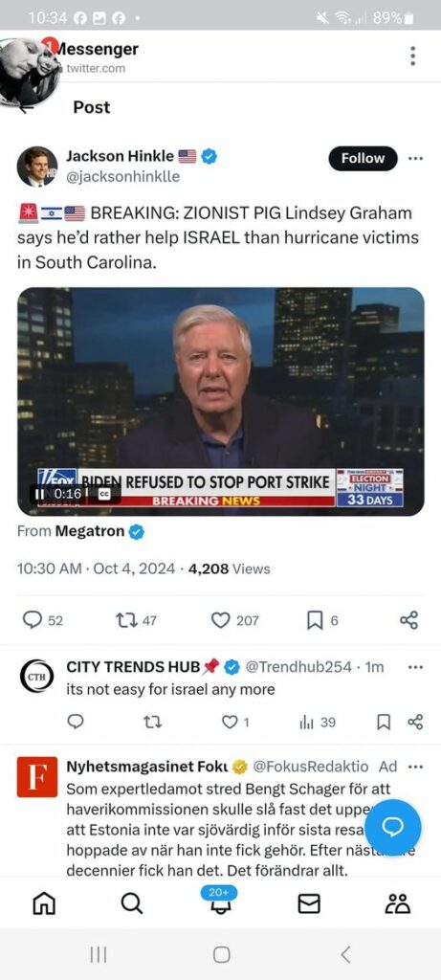Open more options for Jackson Hinkle's post
The width and height of the screenshot is (441, 980).
(x=415, y=158)
